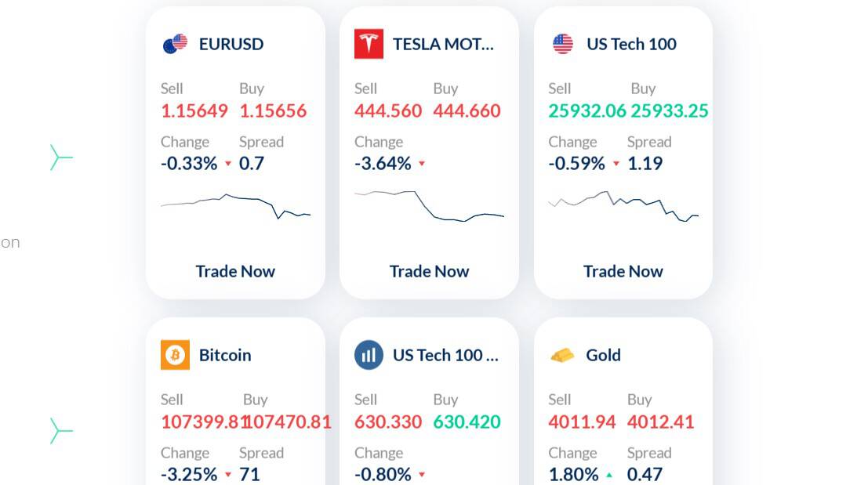Click the Tesla logo icon
868x485 pixels.
click(x=369, y=44)
